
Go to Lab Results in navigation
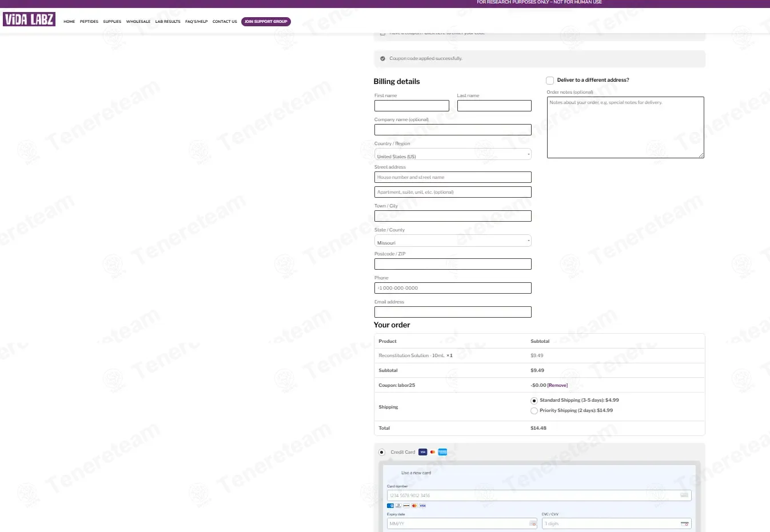point(167,22)
